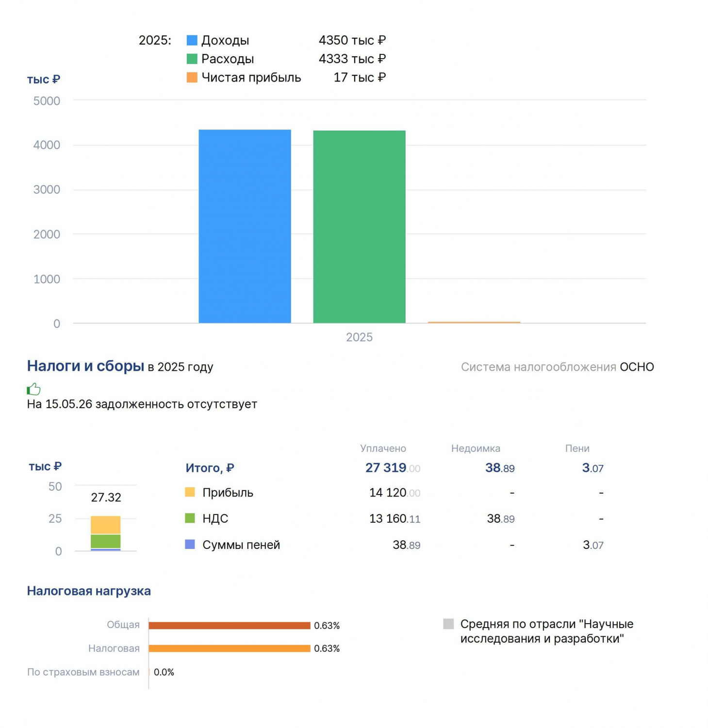The width and height of the screenshot is (708, 728).
Task: Click the Пени column header
Action: tap(577, 448)
